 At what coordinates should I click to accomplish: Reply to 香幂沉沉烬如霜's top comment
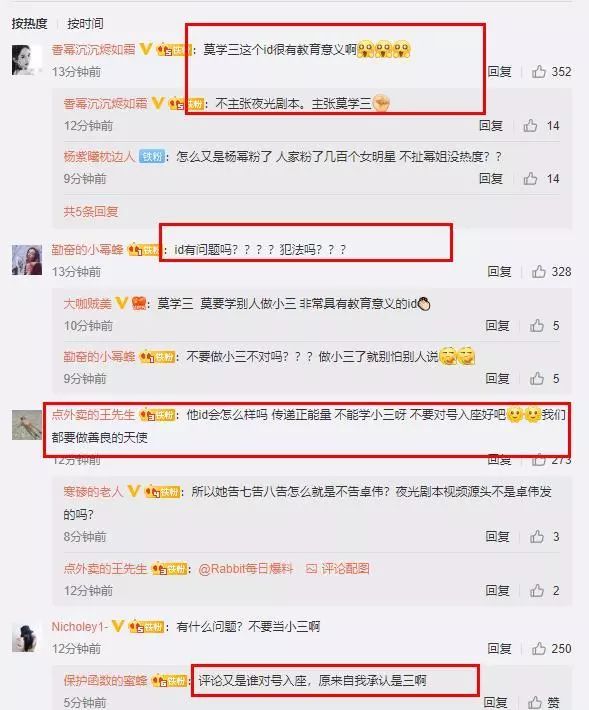[499, 72]
